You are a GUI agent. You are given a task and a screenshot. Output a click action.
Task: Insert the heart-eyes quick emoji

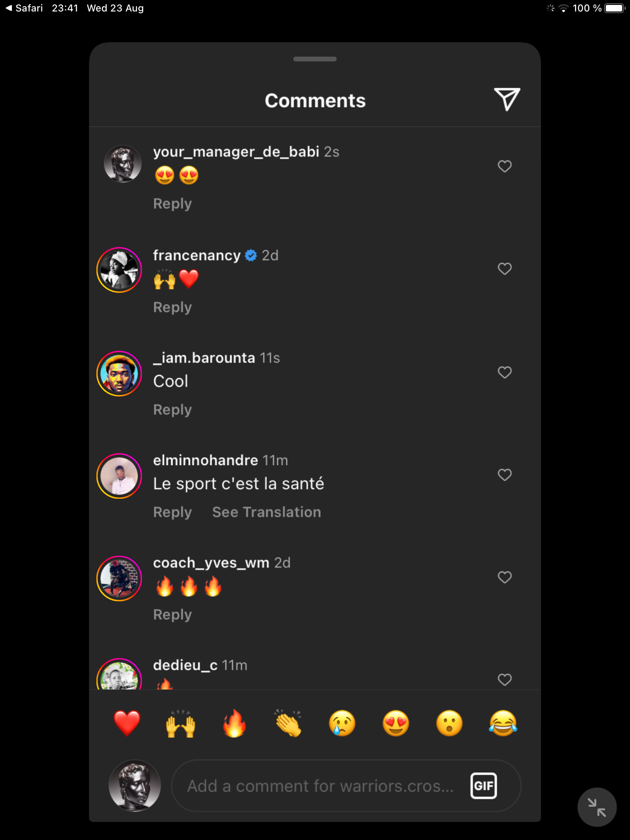[x=396, y=723]
